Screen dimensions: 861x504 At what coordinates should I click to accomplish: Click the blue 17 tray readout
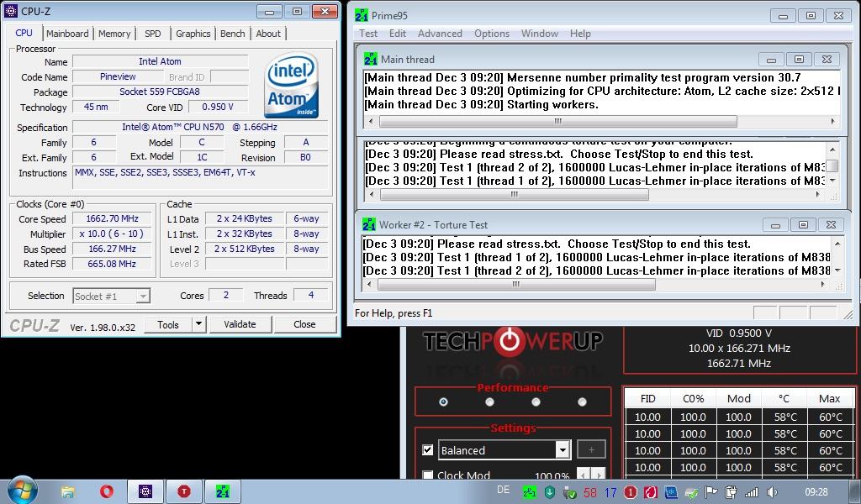point(610,492)
